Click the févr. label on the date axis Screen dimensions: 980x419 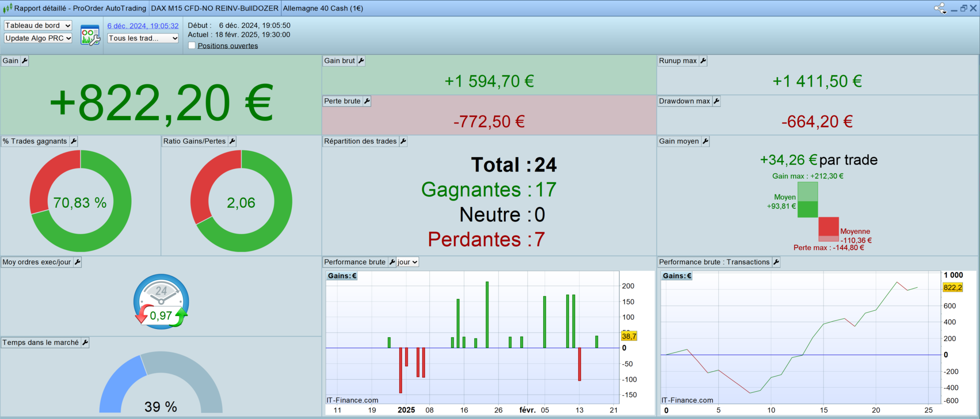[527, 410]
